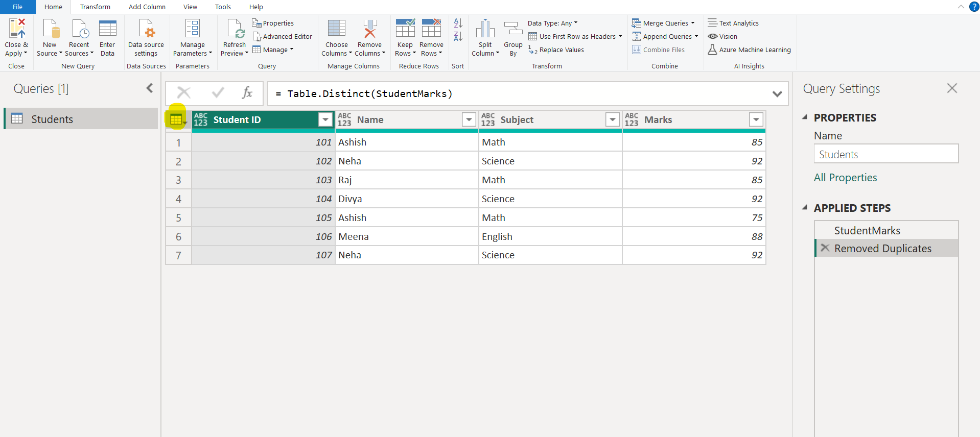Click the fx add step icon

click(x=247, y=93)
